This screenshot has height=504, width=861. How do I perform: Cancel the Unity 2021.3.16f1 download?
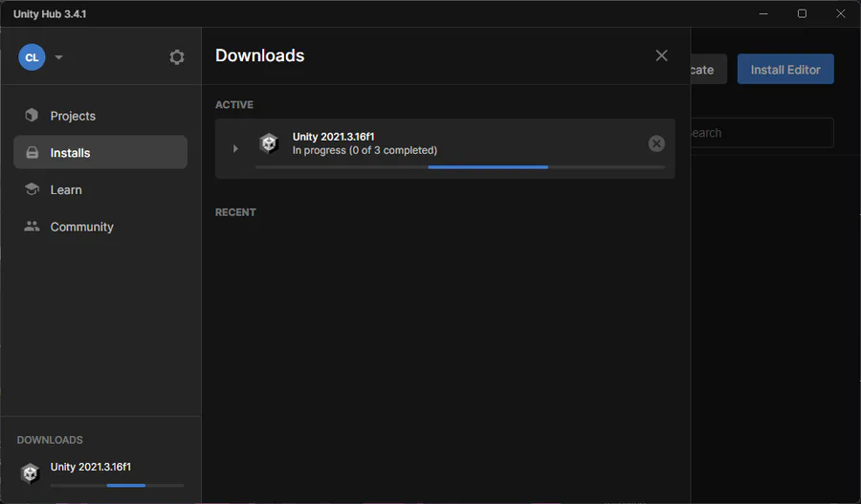[656, 143]
